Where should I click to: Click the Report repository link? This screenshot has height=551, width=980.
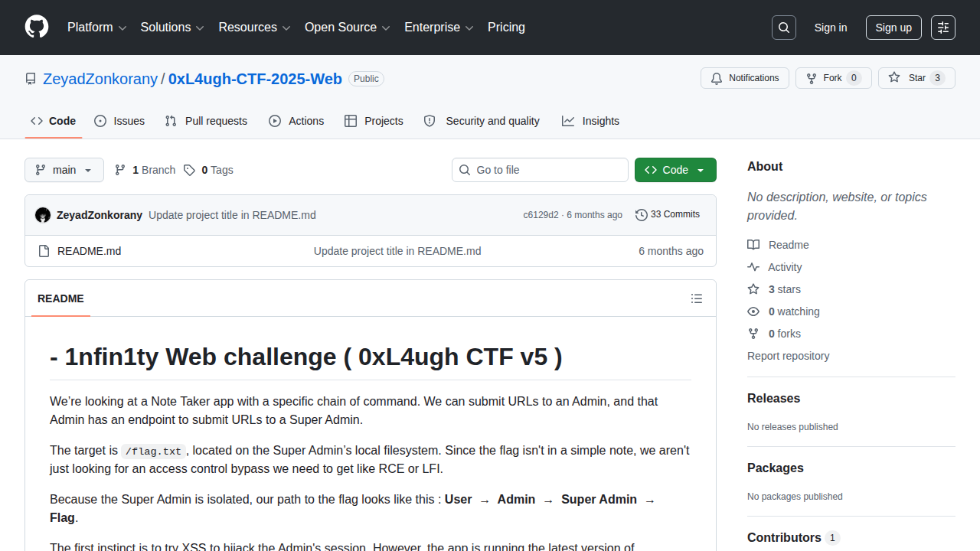(x=788, y=356)
